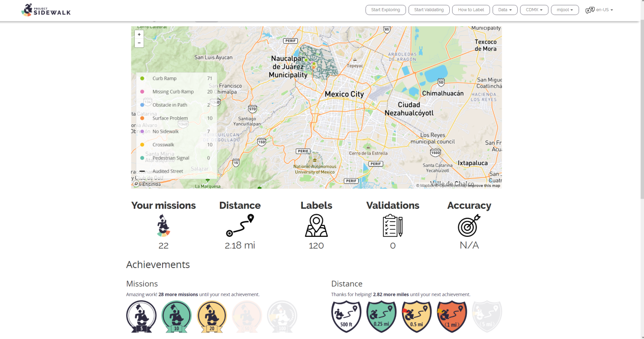Image resolution: width=644 pixels, height=339 pixels.
Task: Click the Achievements heading
Action: [158, 265]
